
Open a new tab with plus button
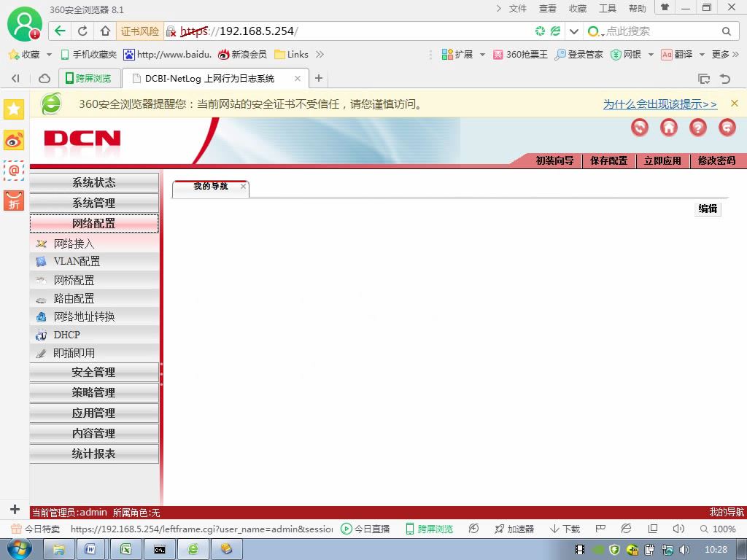click(319, 78)
